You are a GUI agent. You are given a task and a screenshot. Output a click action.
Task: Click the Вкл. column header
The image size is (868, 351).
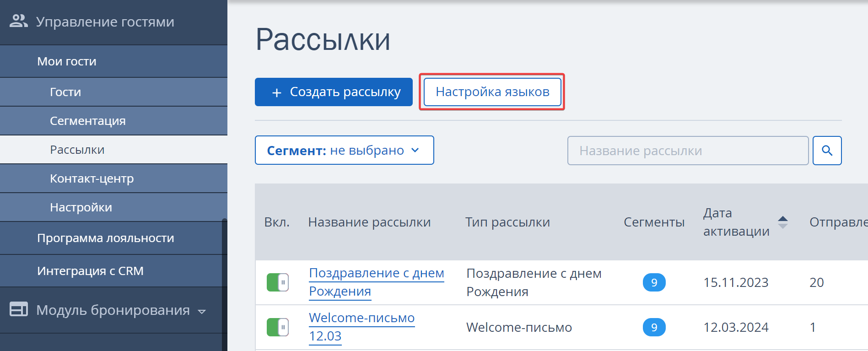pos(277,222)
